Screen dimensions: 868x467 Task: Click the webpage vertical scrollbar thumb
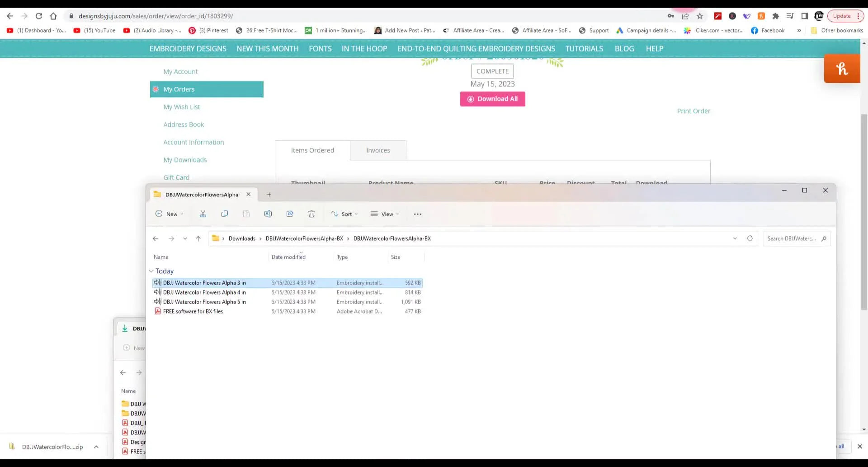864,212
